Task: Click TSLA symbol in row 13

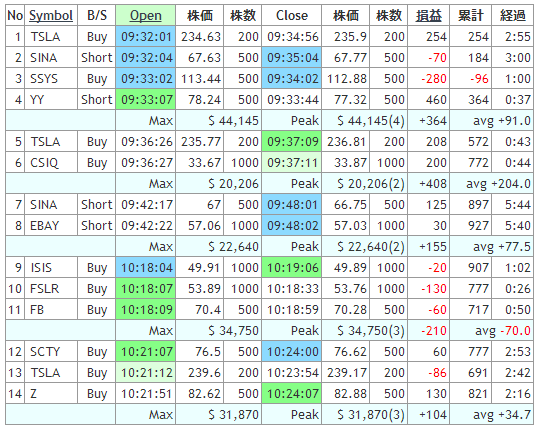Action: (x=45, y=372)
